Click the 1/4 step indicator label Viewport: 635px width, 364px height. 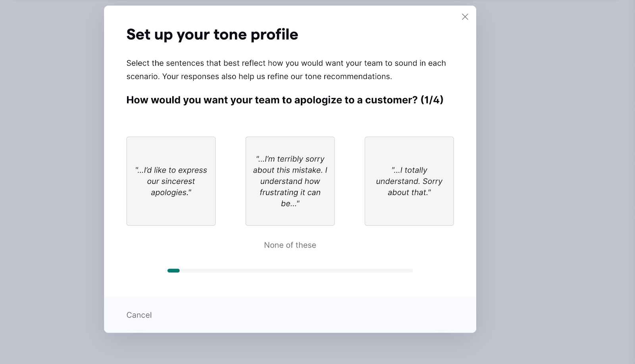[x=431, y=100]
